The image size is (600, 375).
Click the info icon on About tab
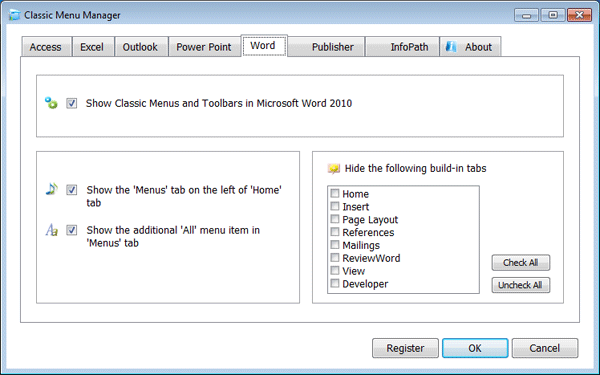tap(451, 47)
